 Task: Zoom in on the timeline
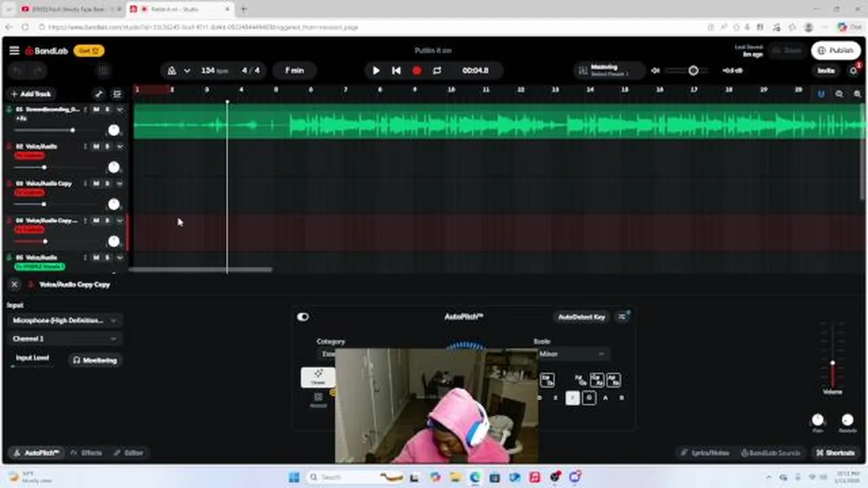pos(857,94)
